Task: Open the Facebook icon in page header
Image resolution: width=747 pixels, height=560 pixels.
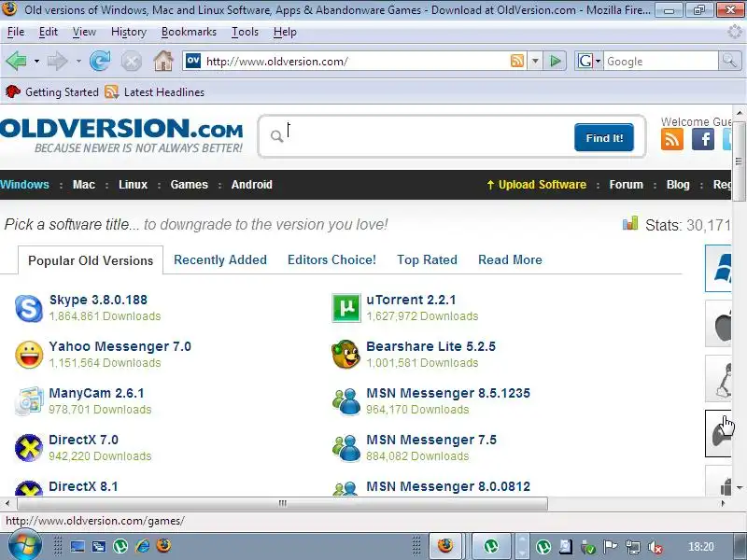Action: tap(703, 139)
